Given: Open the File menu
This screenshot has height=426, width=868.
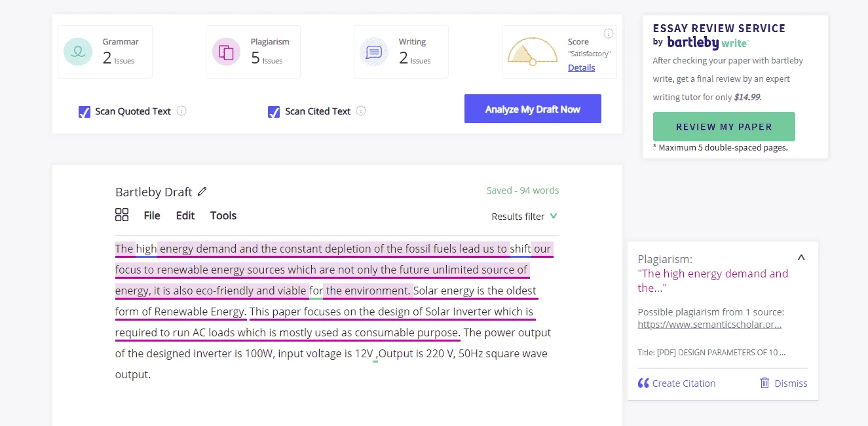Looking at the screenshot, I should click(152, 215).
